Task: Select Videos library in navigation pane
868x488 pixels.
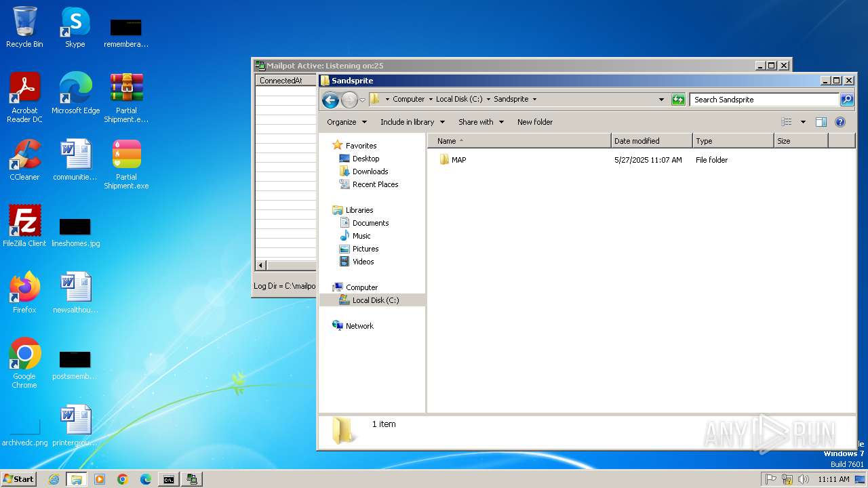Action: tap(363, 262)
